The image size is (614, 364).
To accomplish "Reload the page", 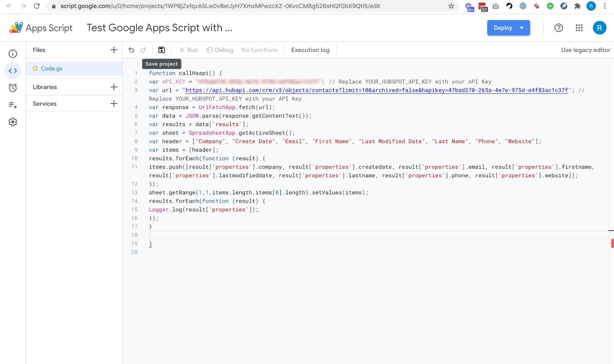I will (x=37, y=6).
